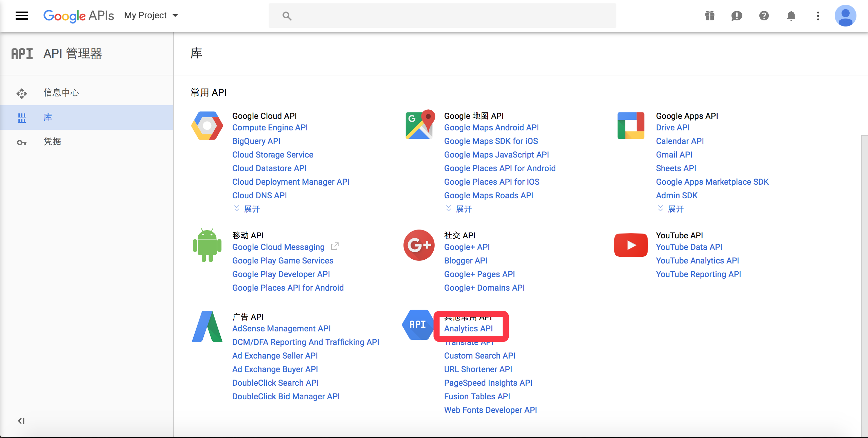Click the feedback exclamation icon
The height and width of the screenshot is (438, 868).
[x=737, y=16]
